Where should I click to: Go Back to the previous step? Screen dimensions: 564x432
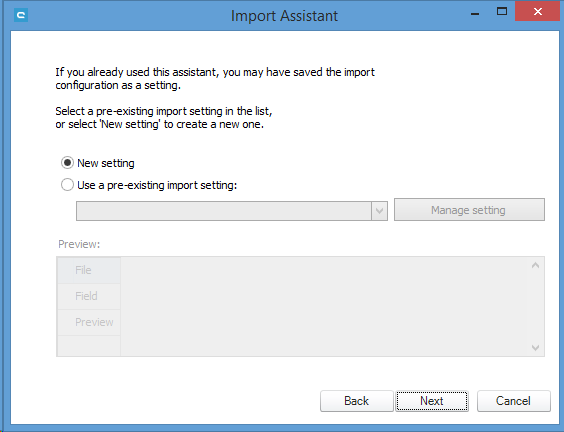(x=356, y=401)
